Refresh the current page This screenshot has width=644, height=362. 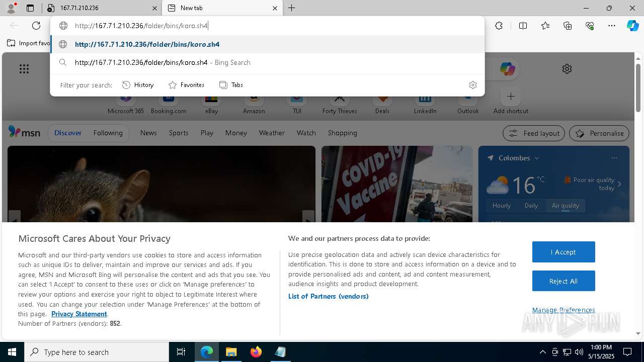[36, 26]
